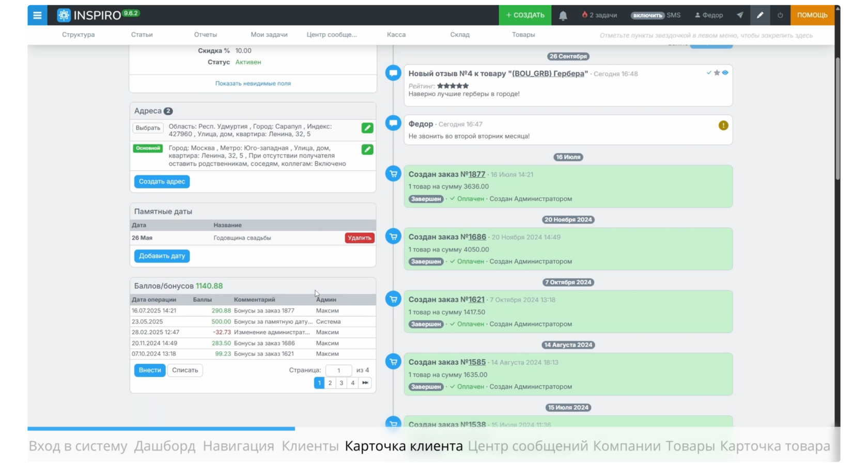Click Внести to add bonus points
The height and width of the screenshot is (467, 868).
(x=150, y=370)
